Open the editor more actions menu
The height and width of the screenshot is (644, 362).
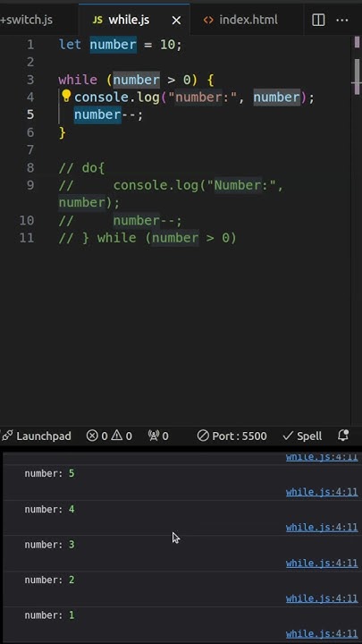click(342, 20)
